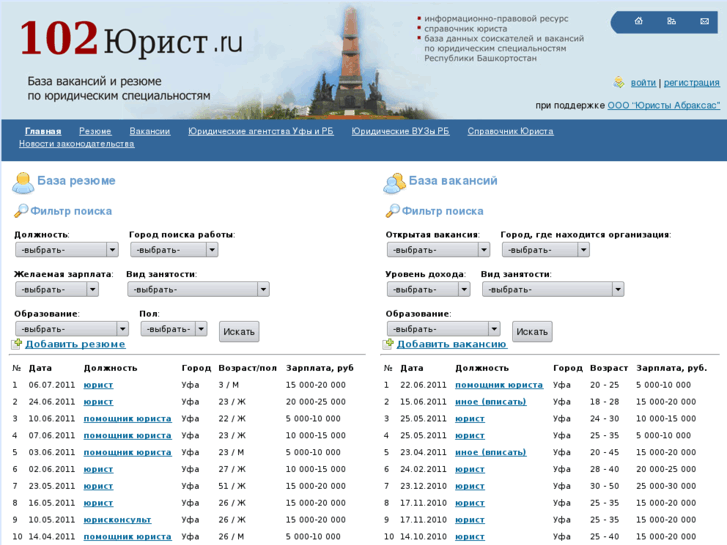Click Искать button in vacancy filter

[x=532, y=332]
